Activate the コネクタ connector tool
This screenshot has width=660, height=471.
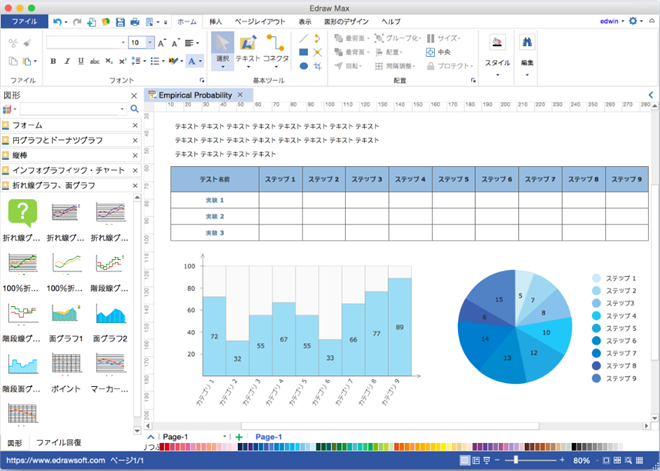tap(275, 48)
